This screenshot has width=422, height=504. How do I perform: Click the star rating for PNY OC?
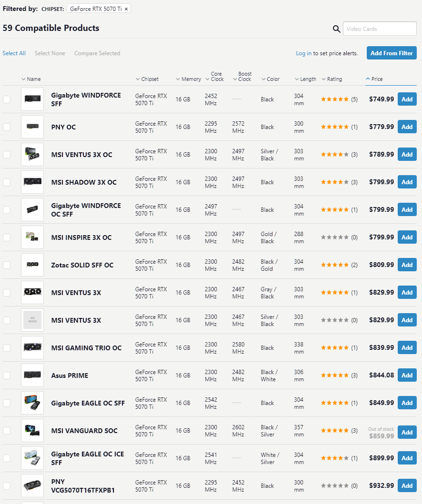pos(334,127)
